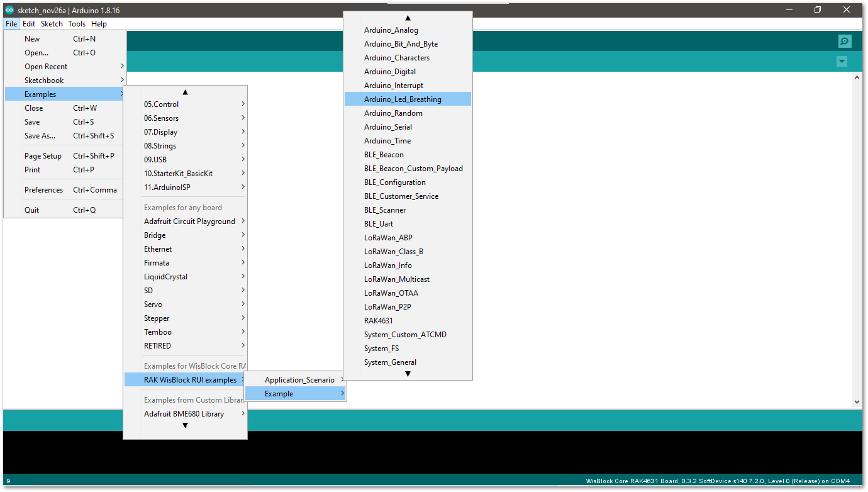
Task: Expand 09.USB examples
Action: point(185,160)
